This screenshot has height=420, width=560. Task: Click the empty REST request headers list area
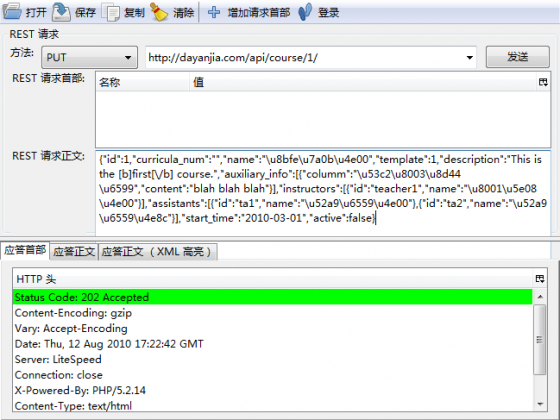coord(323,119)
